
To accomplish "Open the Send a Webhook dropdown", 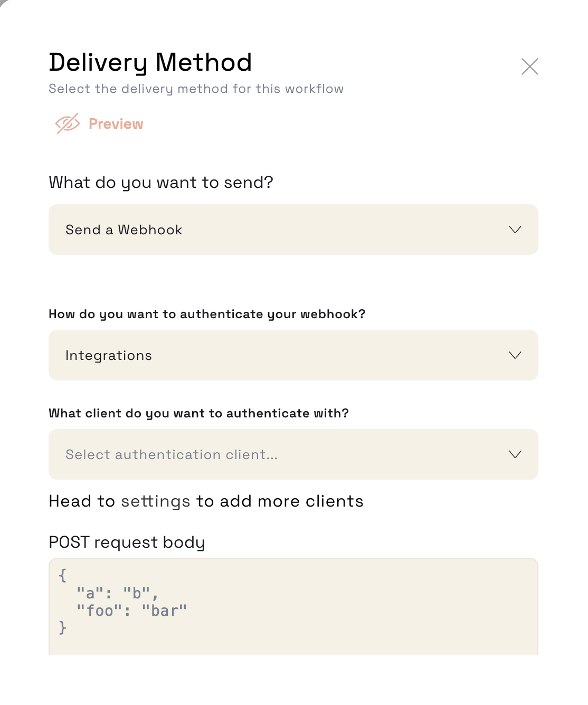I will [x=293, y=230].
